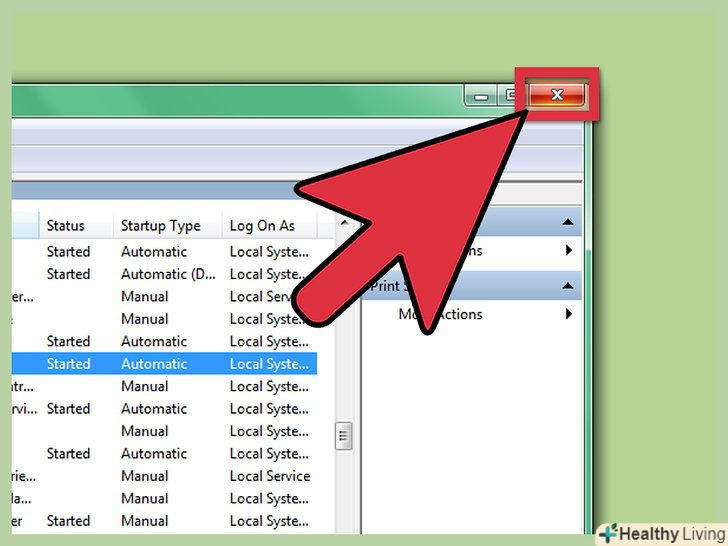Select the service row beginning with 'rvi...'

pyautogui.click(x=164, y=409)
